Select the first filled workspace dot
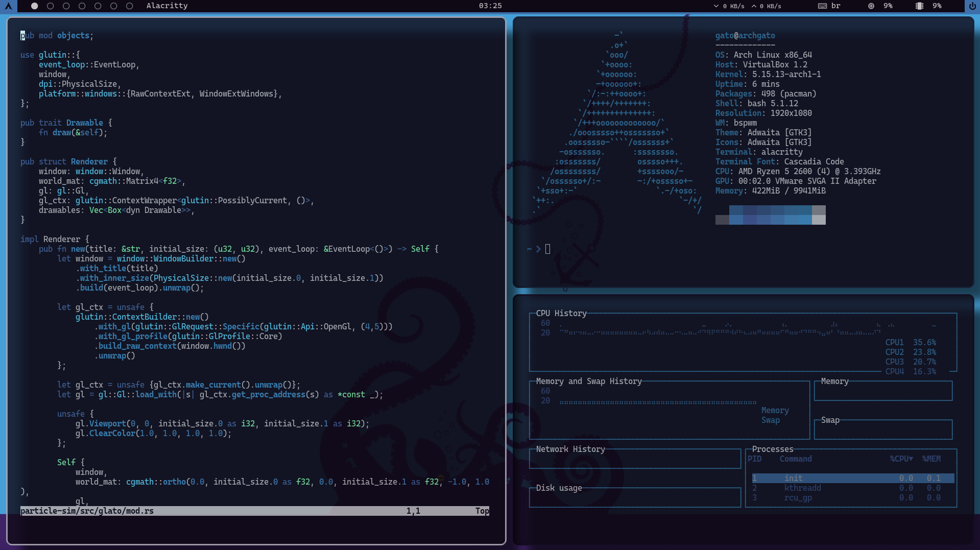 pyautogui.click(x=34, y=6)
